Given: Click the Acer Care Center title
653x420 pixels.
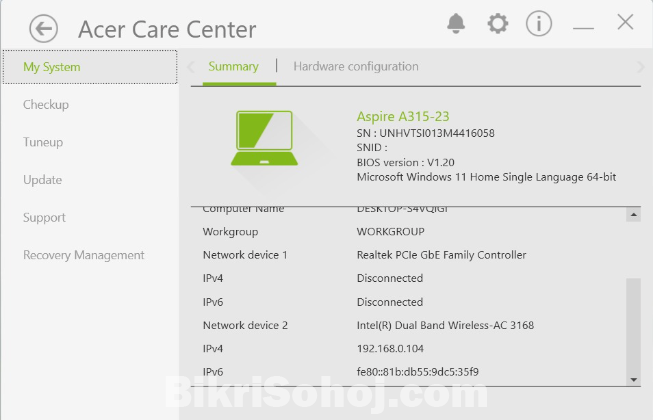Looking at the screenshot, I should tap(167, 30).
